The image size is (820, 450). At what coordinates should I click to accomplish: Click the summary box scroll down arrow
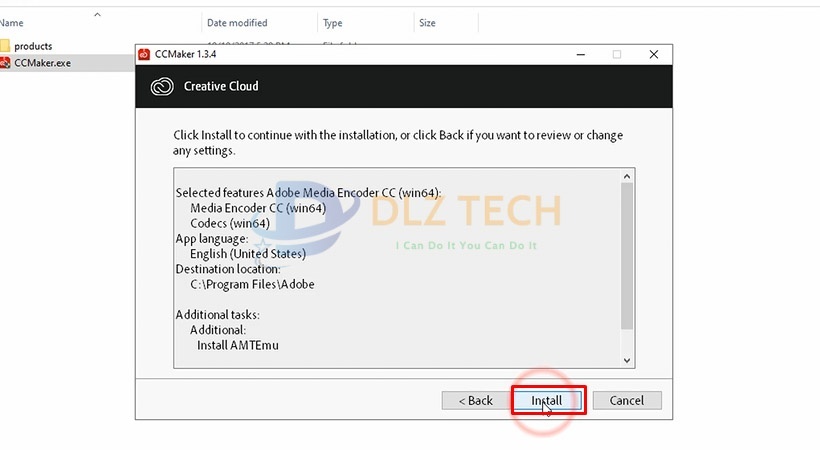pyautogui.click(x=627, y=361)
